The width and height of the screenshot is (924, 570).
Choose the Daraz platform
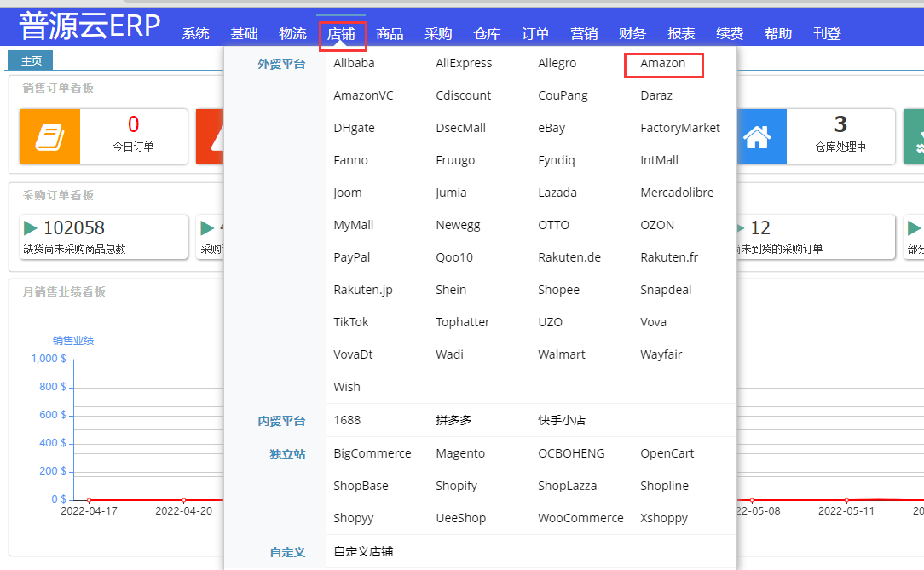(x=656, y=96)
